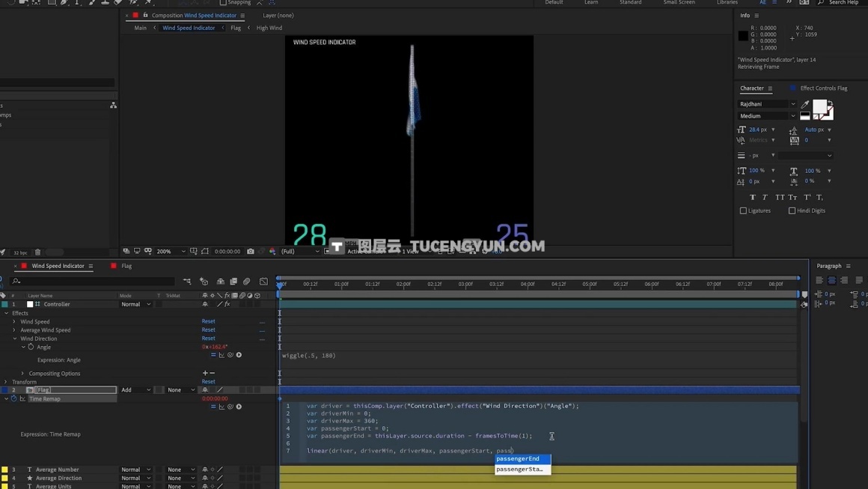The height and width of the screenshot is (489, 868).
Task: Reset the Wind Speed effect
Action: pos(208,321)
